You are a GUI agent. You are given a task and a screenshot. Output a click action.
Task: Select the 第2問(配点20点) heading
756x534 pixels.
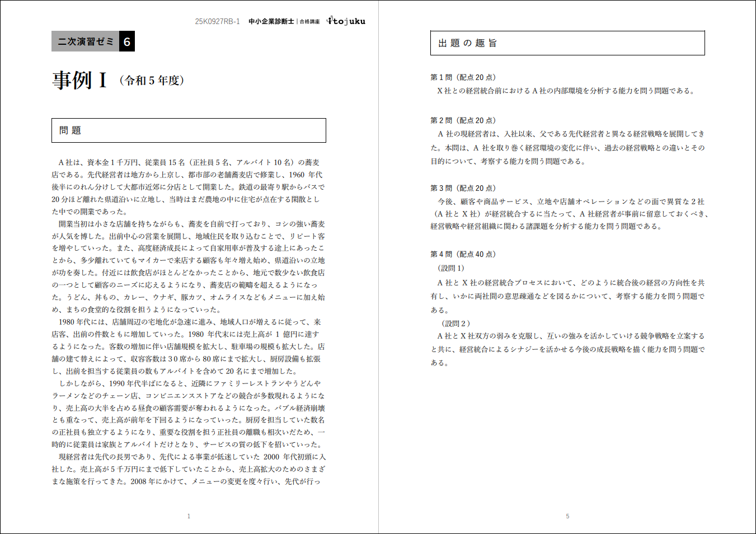click(x=463, y=120)
